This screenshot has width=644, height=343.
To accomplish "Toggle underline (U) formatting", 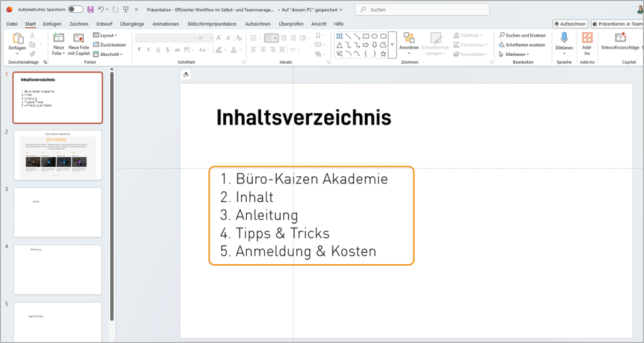I will tap(158, 49).
